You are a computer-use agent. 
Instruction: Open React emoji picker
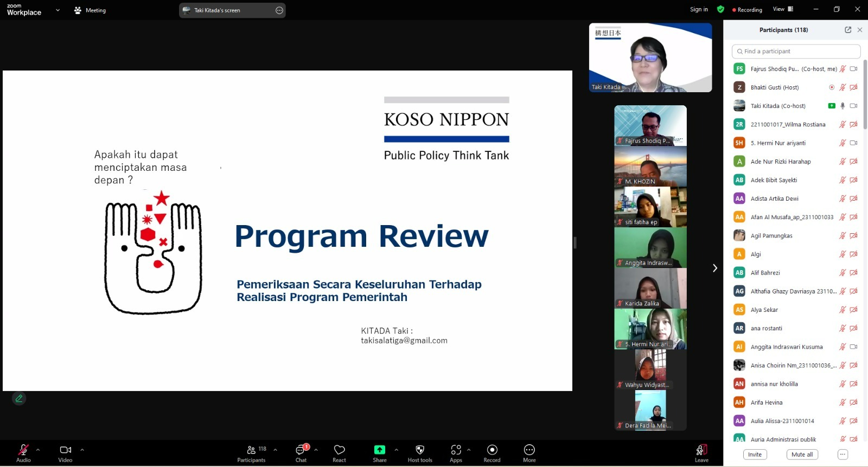click(339, 453)
